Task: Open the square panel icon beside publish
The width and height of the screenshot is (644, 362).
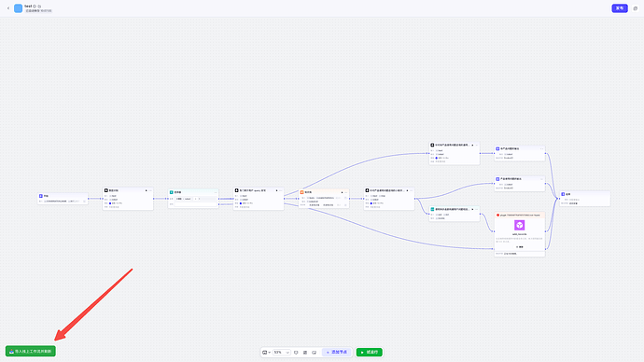Action: (635, 8)
